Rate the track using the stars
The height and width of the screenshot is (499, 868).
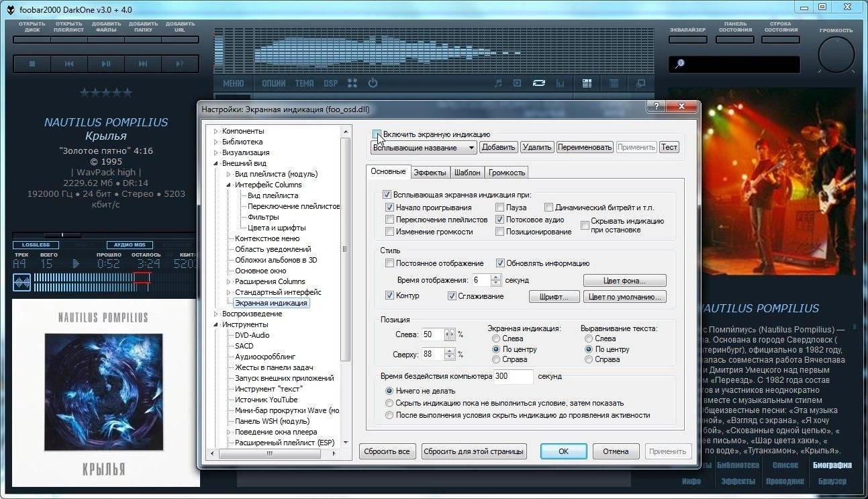[x=106, y=93]
